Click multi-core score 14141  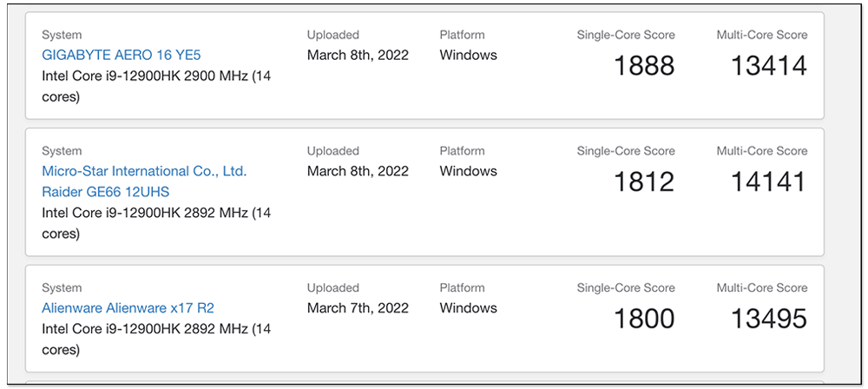tap(769, 181)
